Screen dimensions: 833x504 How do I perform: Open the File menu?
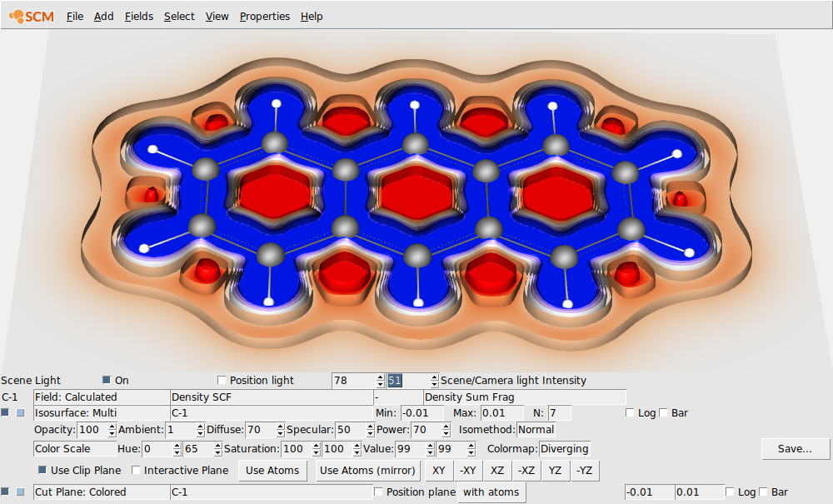click(x=75, y=17)
